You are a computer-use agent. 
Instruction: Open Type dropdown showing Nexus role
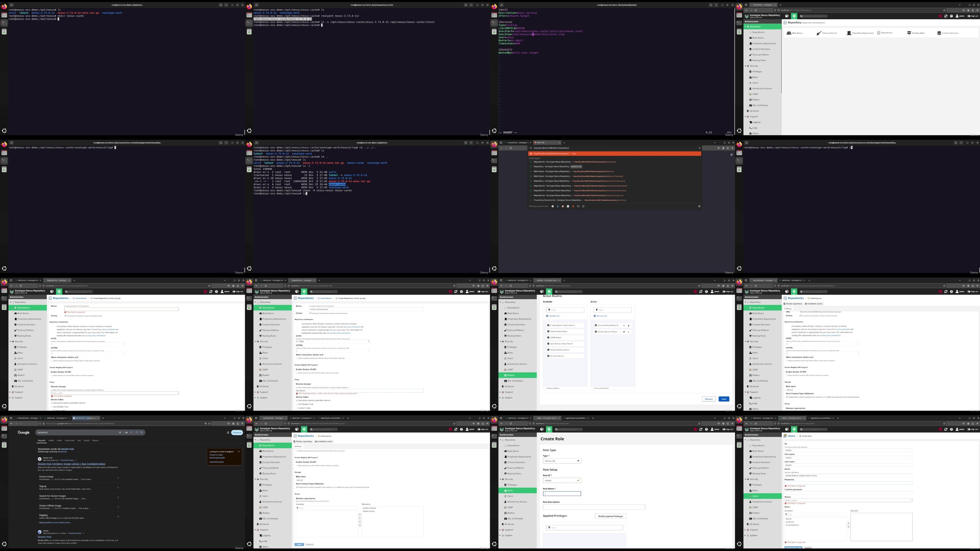[x=562, y=461]
